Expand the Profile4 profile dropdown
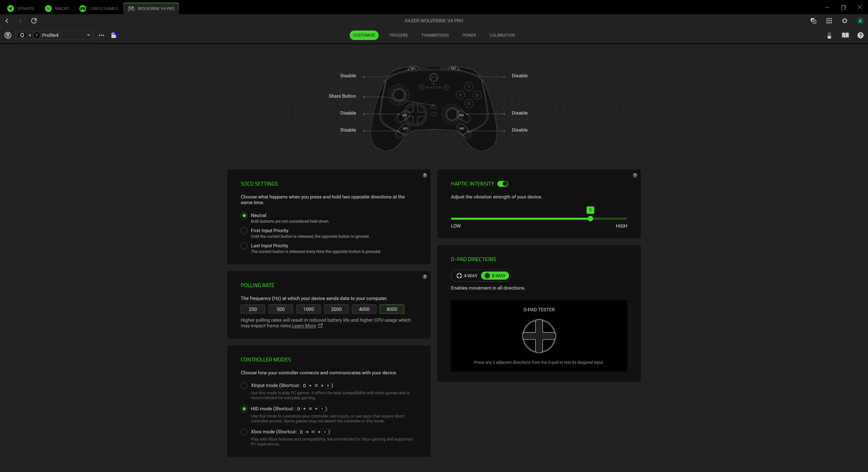 pos(55,35)
